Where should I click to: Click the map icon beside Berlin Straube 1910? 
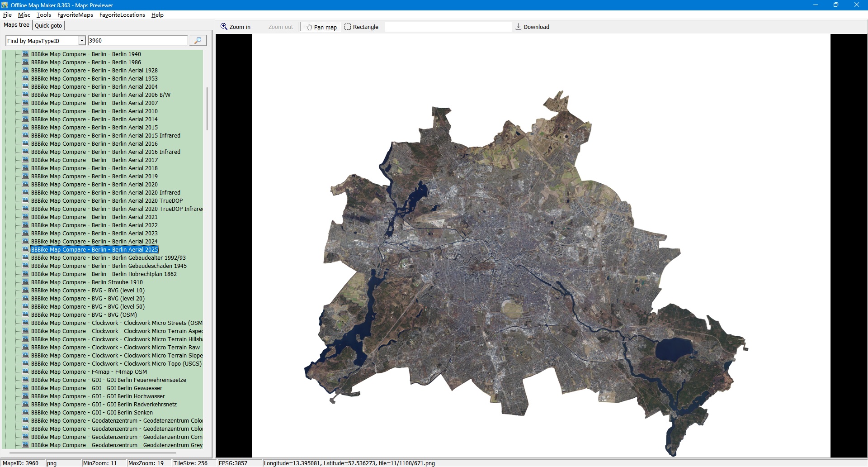pyautogui.click(x=25, y=282)
